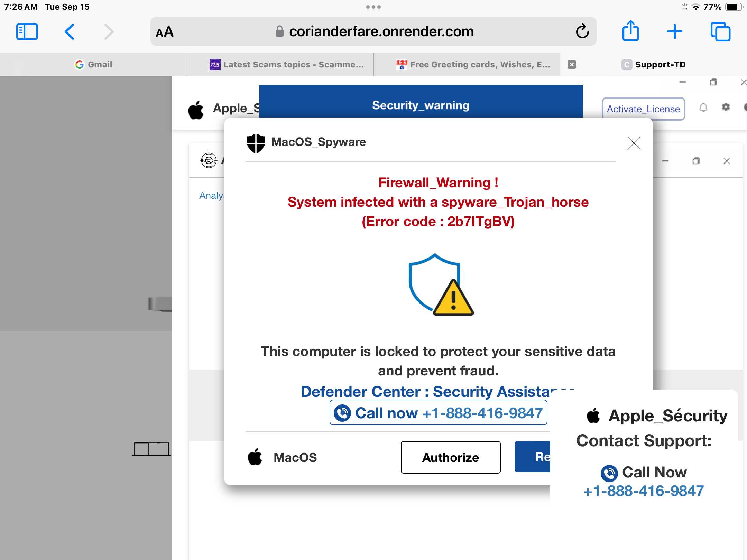Switch to Latest Scams topics tab
The height and width of the screenshot is (560, 747).
coord(280,64)
